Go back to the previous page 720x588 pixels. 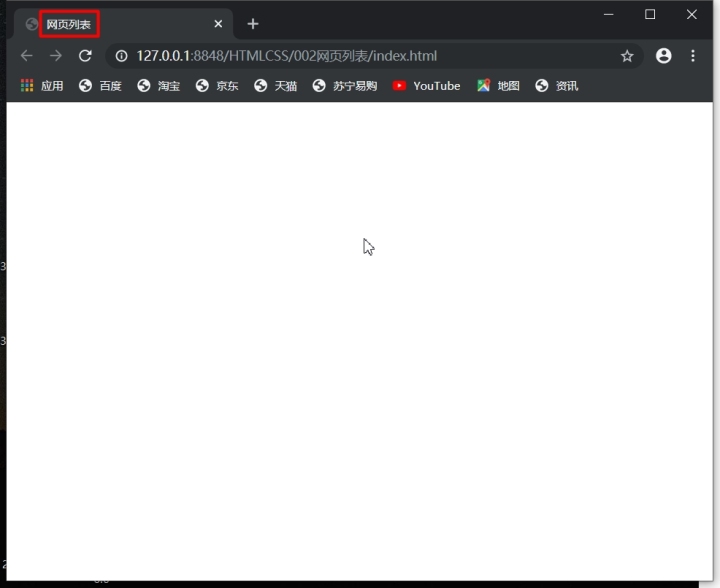(27, 56)
